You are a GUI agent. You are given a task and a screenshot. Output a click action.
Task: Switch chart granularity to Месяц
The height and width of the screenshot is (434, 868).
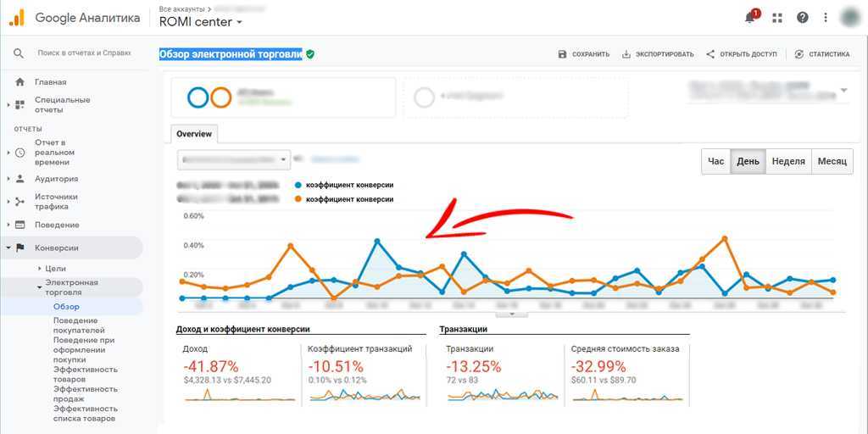pos(832,161)
